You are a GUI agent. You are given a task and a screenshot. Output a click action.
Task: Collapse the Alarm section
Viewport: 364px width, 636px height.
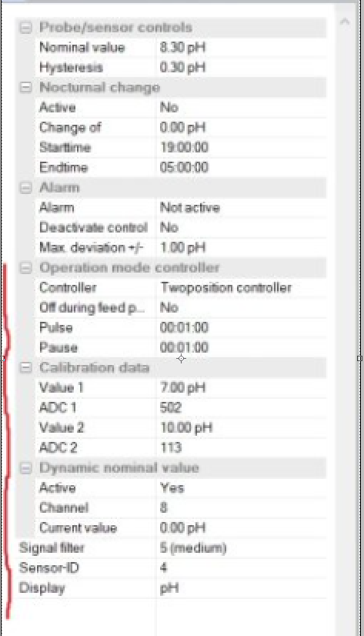click(25, 188)
